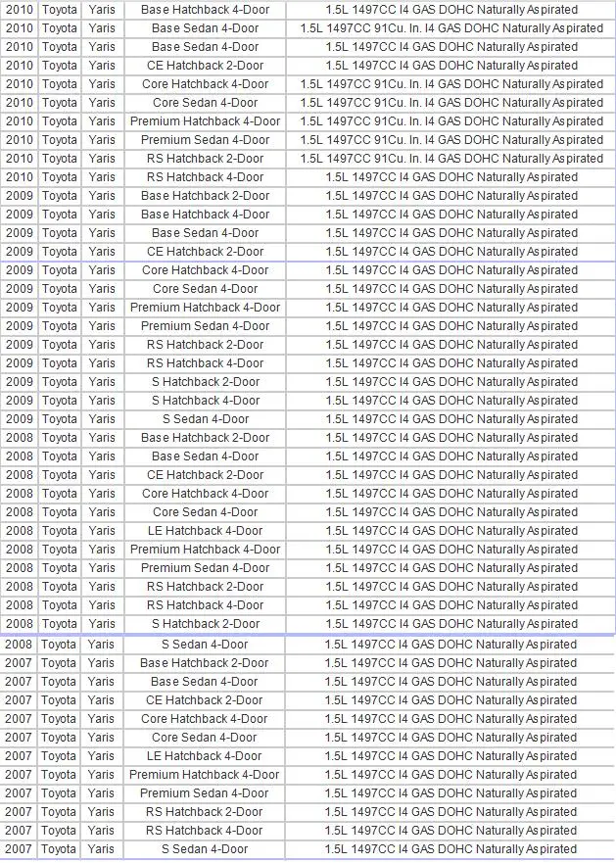Select 'Core Sedan 4-Door' in the 2009 row

[206, 289]
